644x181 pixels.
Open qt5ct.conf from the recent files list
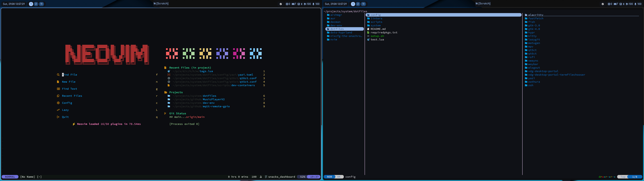coord(248,82)
